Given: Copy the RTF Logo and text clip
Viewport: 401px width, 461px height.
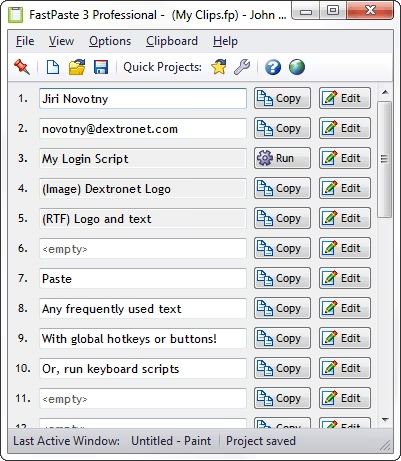Looking at the screenshot, I should click(282, 218).
